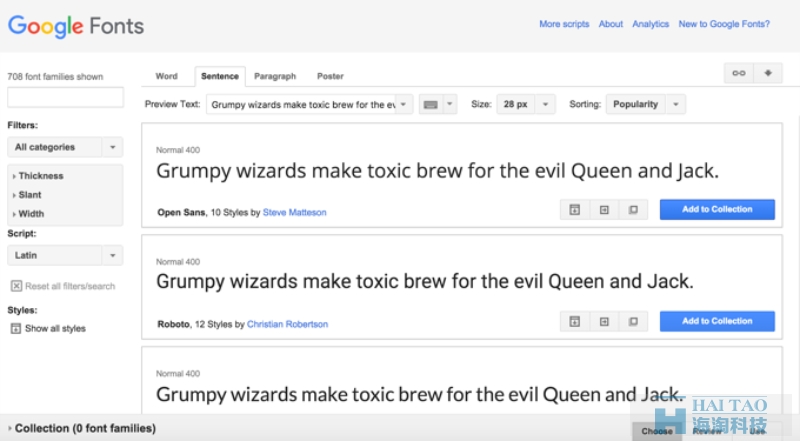Click Open Sans preview sentence

point(437,171)
